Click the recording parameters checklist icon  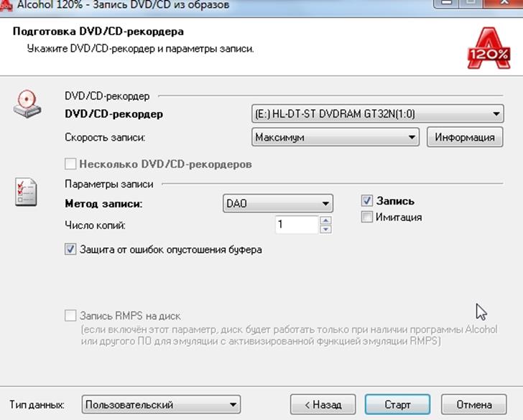(x=26, y=192)
